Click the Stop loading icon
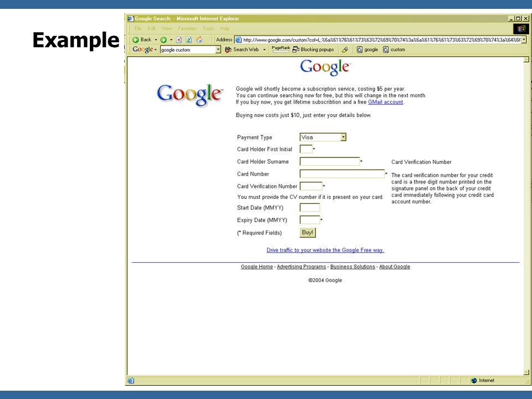This screenshot has height=399, width=532. (179, 40)
